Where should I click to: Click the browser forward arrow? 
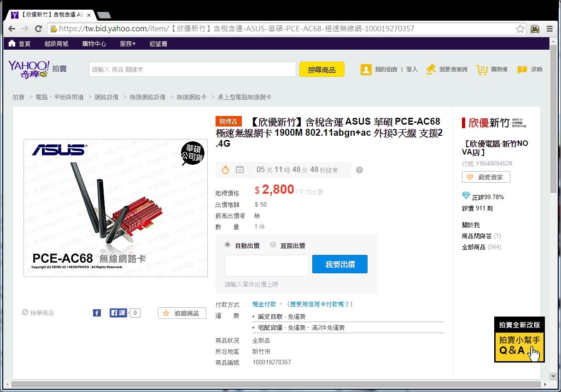click(x=25, y=29)
